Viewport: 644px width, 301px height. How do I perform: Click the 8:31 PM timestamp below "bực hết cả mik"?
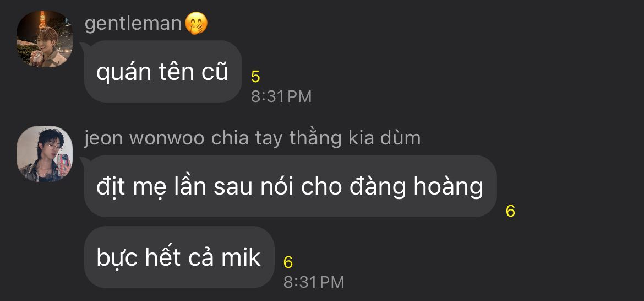point(313,282)
